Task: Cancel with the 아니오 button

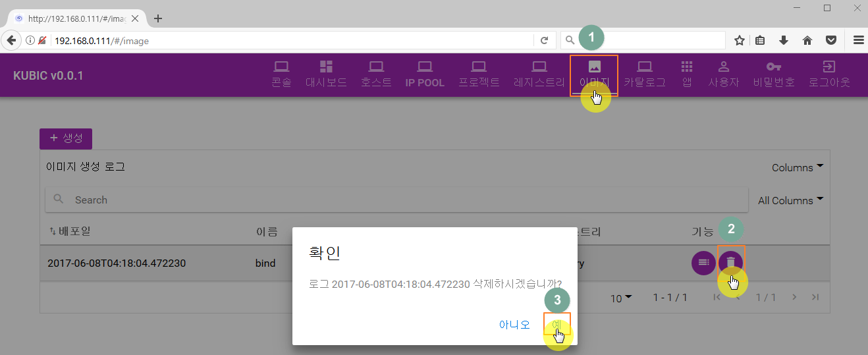Action: 514,324
